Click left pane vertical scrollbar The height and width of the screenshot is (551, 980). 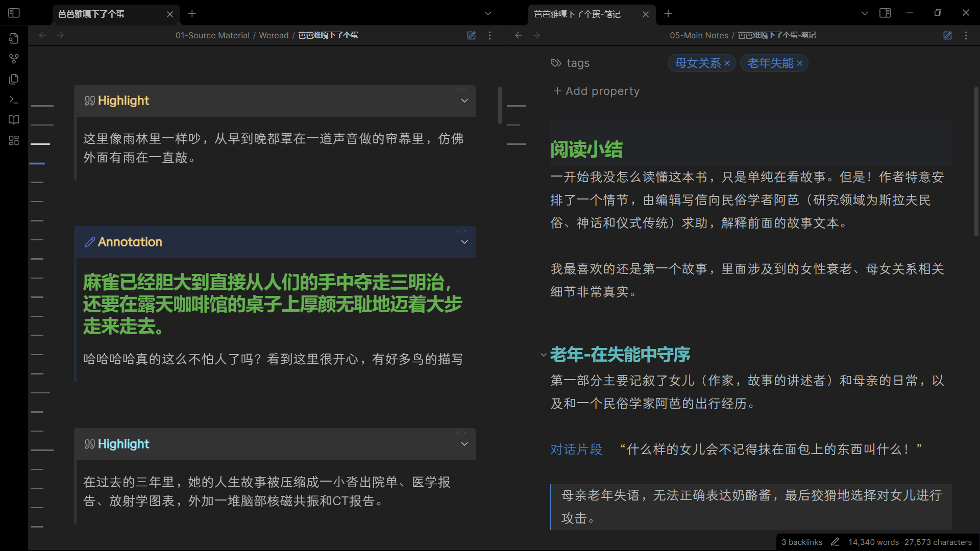500,105
